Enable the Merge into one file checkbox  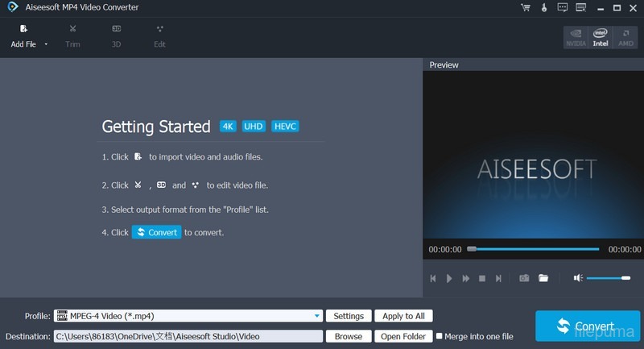[439, 336]
